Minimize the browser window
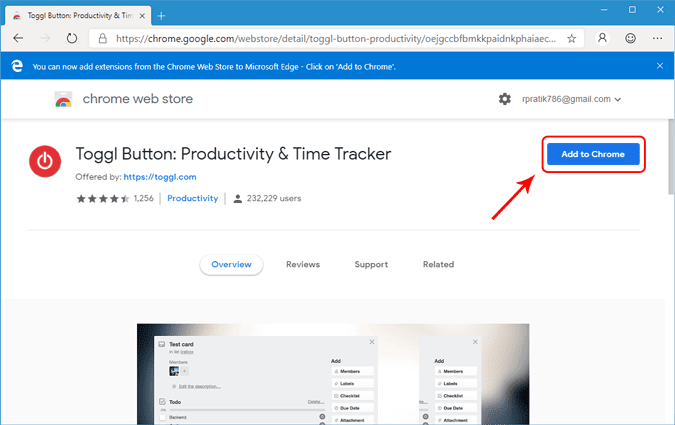675x425 pixels. point(604,9)
